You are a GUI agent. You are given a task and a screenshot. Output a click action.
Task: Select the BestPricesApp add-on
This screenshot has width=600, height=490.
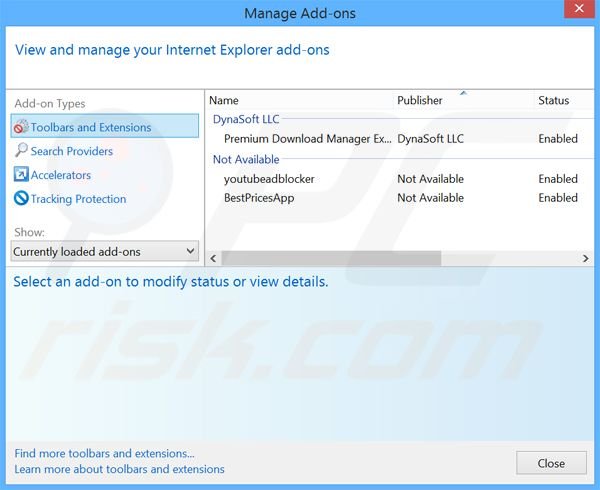tap(259, 198)
